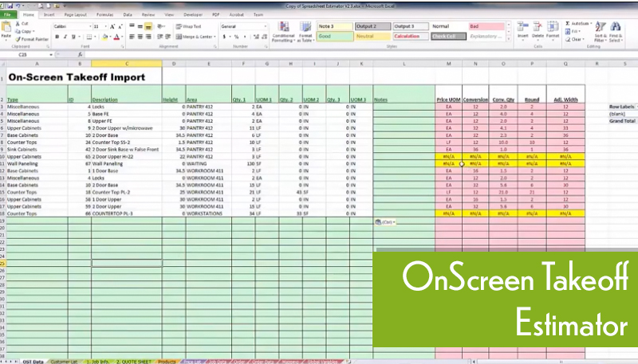Open Sort & Filter menu
The height and width of the screenshot is (364, 638).
point(601,32)
